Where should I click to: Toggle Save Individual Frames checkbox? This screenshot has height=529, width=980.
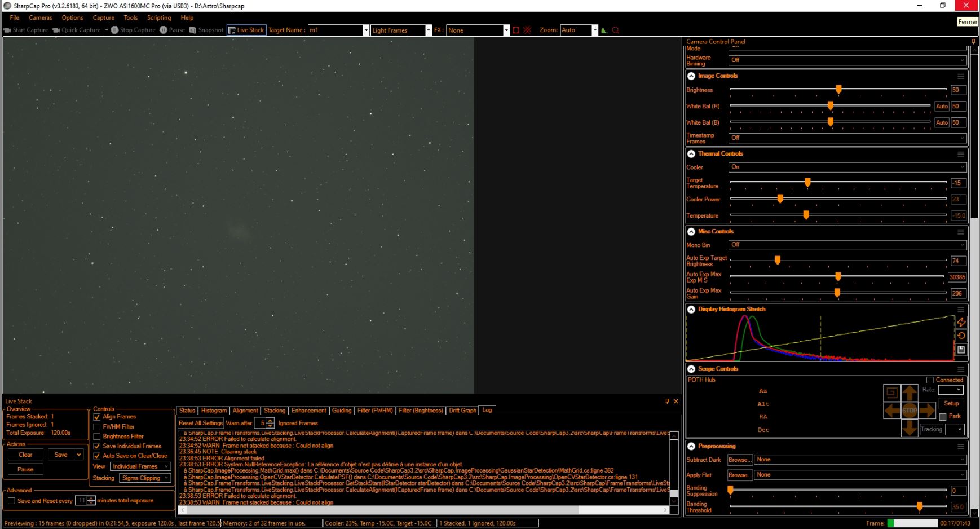[x=96, y=446]
